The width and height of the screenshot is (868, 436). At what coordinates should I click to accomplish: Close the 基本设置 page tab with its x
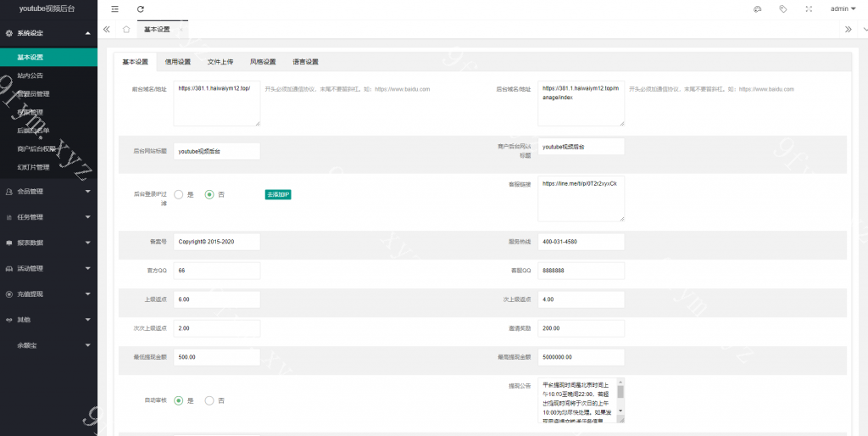pyautogui.click(x=181, y=30)
